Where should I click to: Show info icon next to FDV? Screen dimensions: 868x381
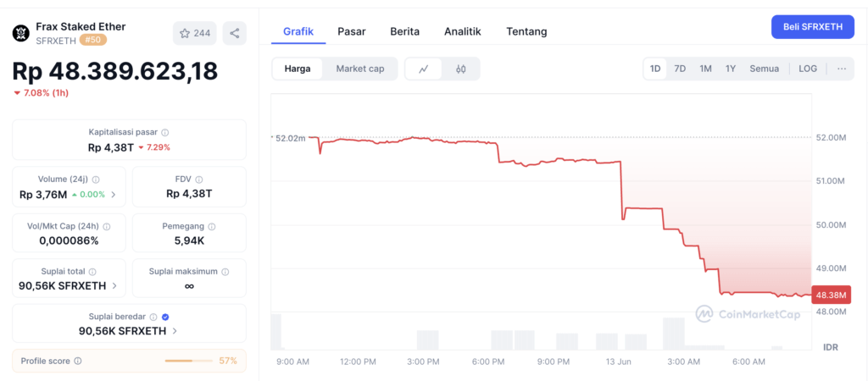(198, 179)
